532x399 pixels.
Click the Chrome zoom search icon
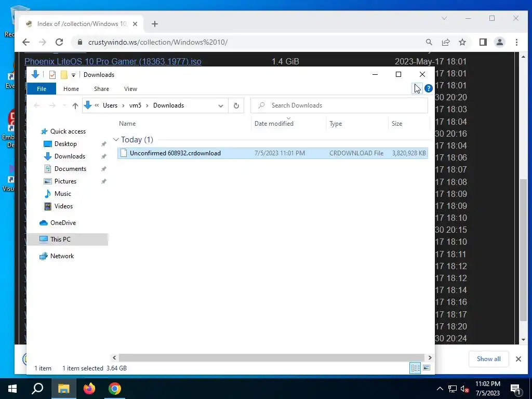(x=429, y=42)
